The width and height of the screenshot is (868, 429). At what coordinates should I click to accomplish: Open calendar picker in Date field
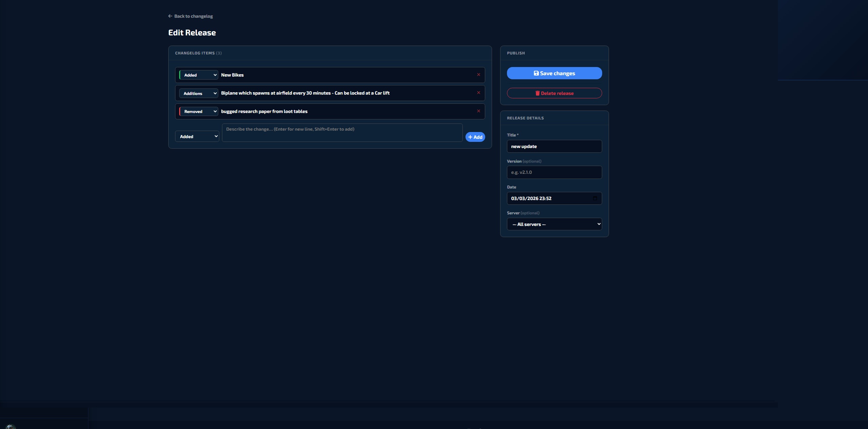[595, 198]
